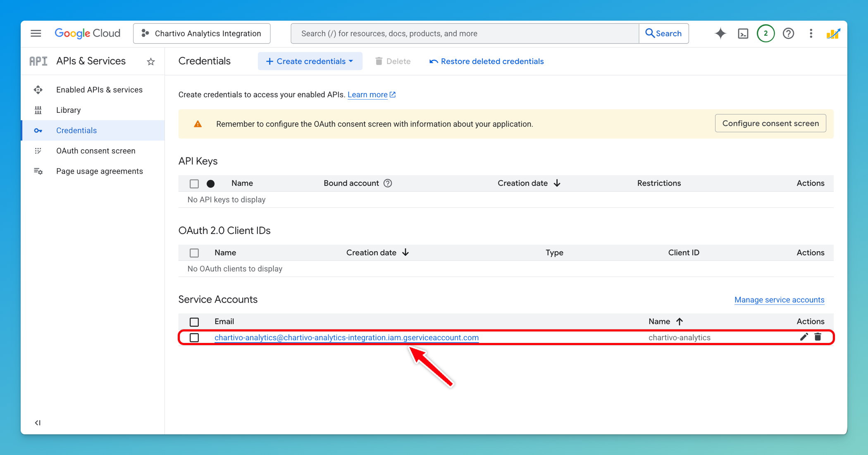Star the APIs & Services page
Screen dimensions: 868x455
point(150,61)
